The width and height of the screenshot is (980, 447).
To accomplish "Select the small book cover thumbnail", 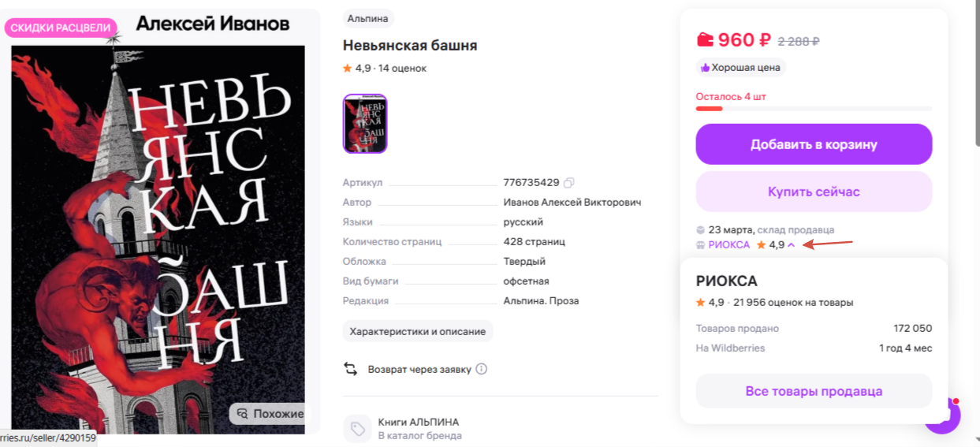I will [x=365, y=124].
